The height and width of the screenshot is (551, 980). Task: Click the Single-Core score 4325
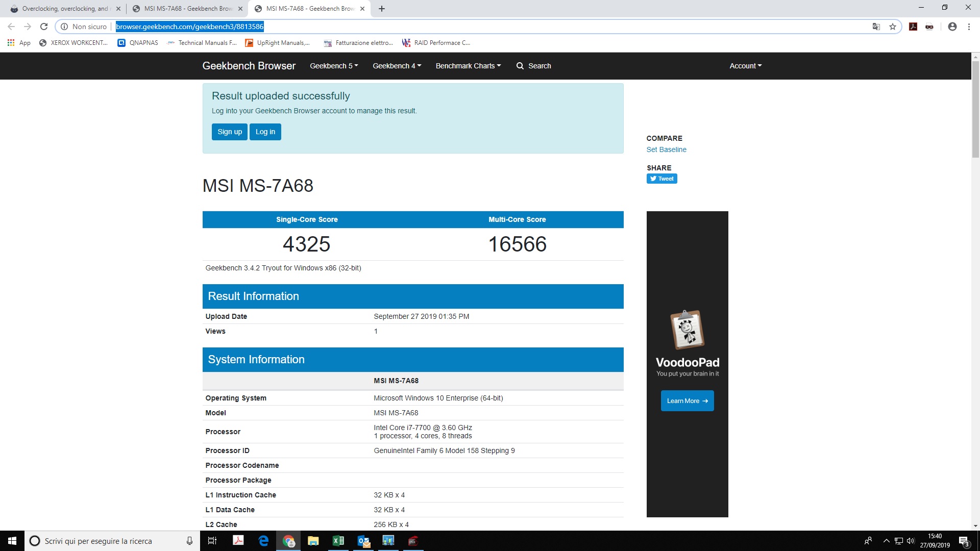click(307, 244)
